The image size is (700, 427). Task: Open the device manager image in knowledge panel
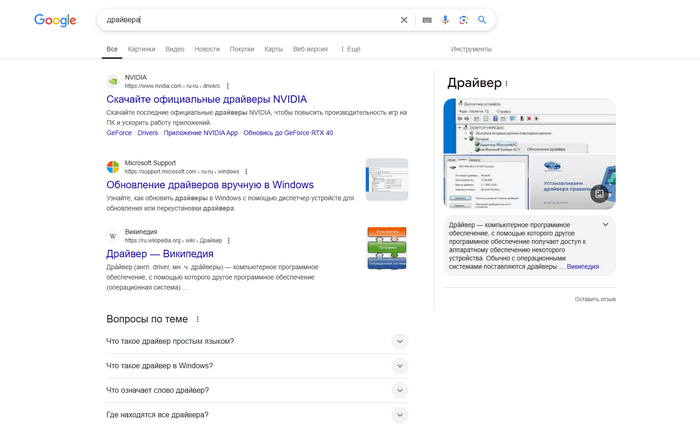[x=529, y=126]
